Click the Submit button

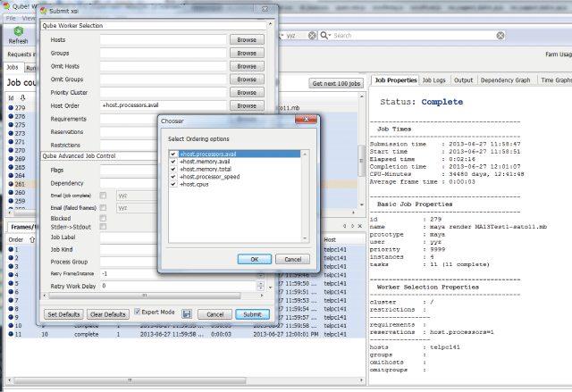(x=252, y=314)
